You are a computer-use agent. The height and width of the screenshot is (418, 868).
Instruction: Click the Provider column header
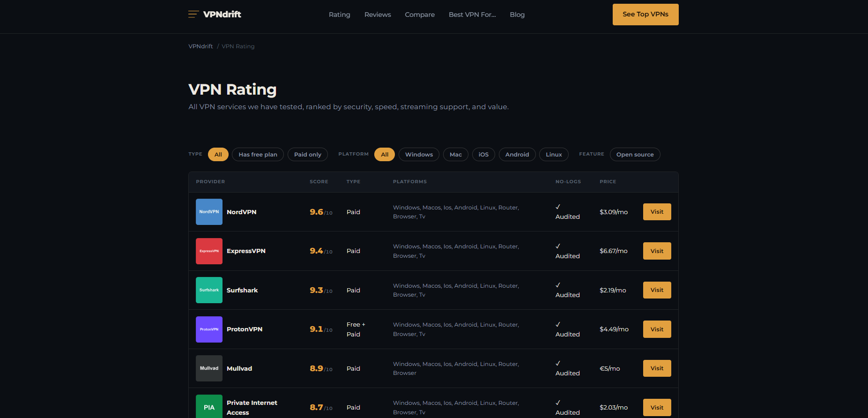(x=210, y=182)
